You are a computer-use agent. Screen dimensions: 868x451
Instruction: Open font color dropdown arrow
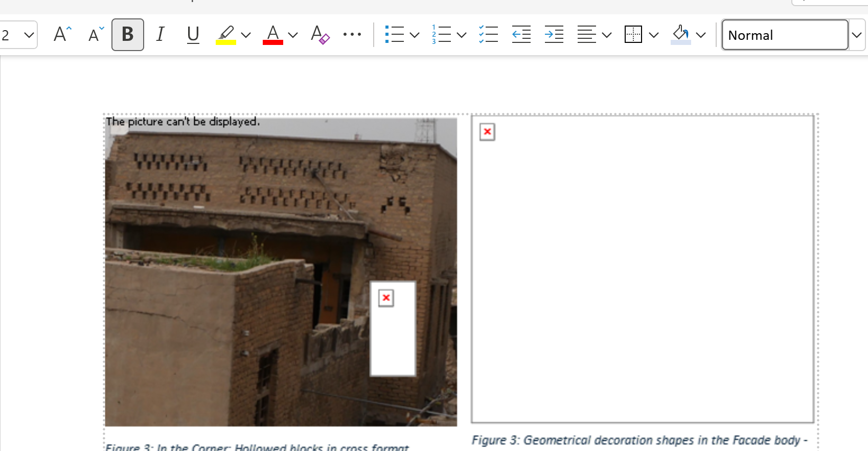click(293, 35)
